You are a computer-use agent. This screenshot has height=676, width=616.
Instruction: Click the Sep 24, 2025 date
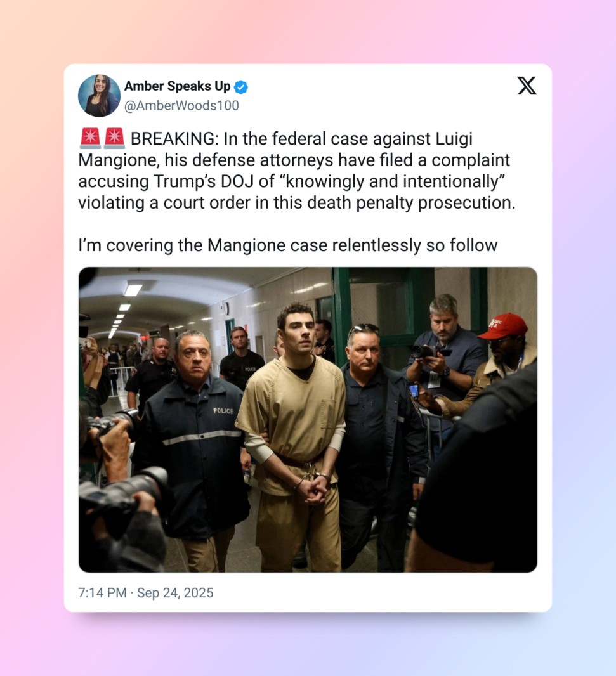175,593
